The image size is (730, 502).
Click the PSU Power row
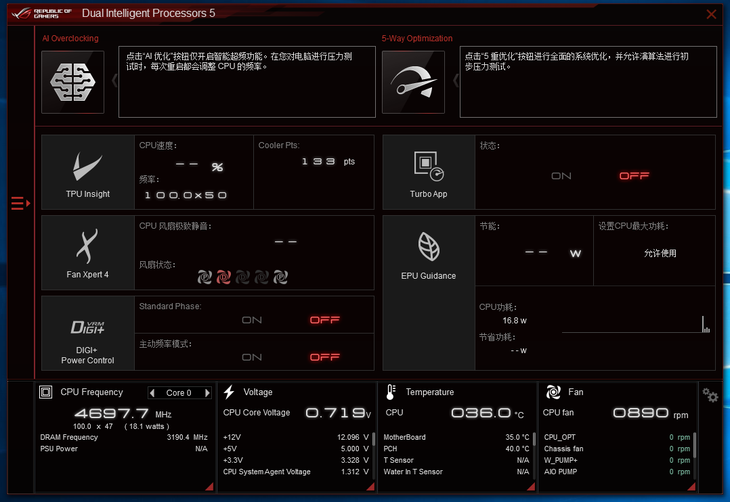pos(124,448)
